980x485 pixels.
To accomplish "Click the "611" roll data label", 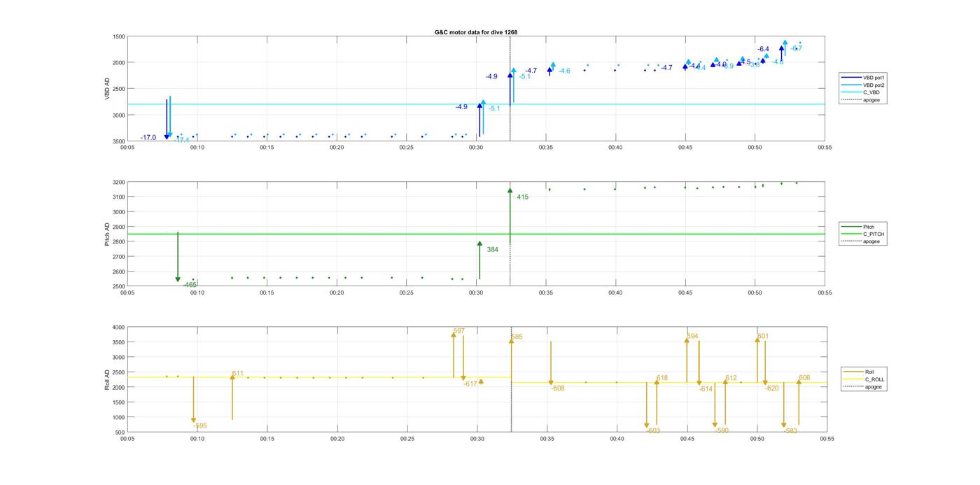I will (x=238, y=374).
